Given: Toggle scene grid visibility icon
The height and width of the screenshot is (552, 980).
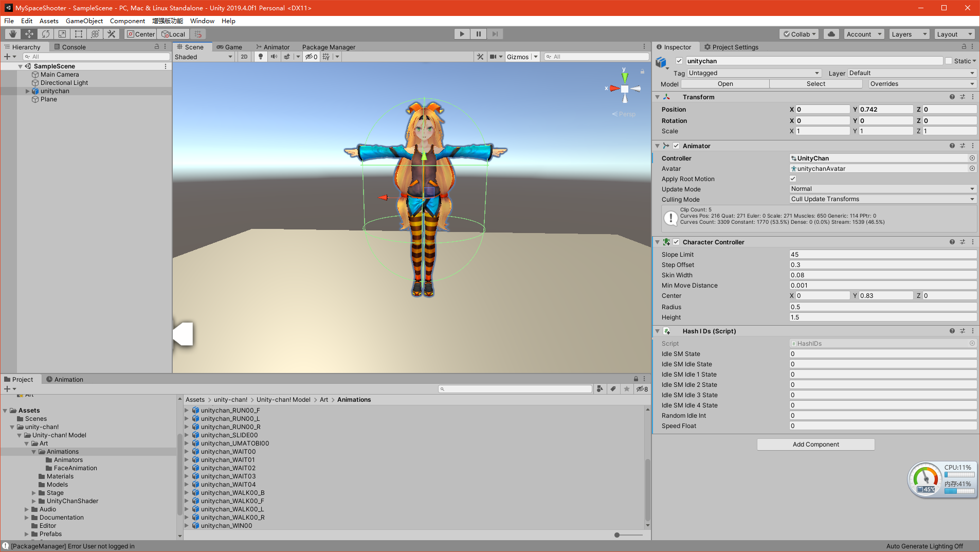Looking at the screenshot, I should click(326, 57).
